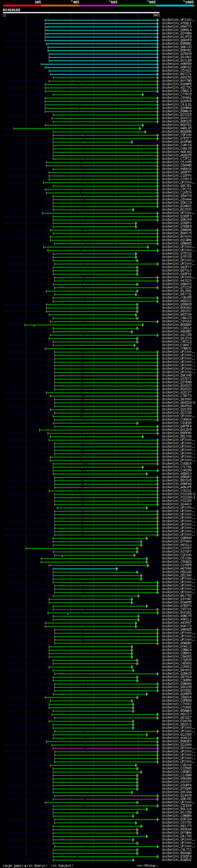The image size is (197, 868).
Task: Click the UniRef100_B1W5U2 label
Action: tap(177, 860)
